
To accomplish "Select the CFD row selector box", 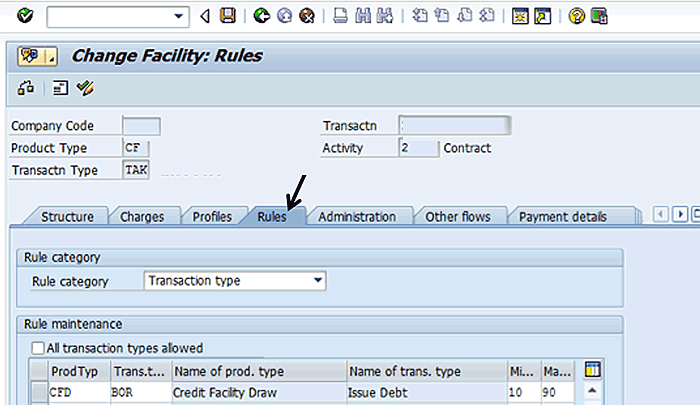I will tap(38, 392).
